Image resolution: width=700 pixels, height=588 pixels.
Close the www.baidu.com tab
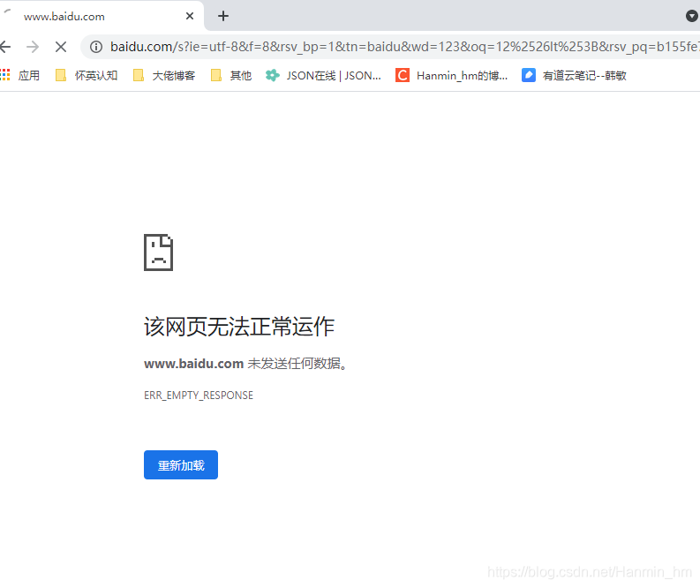click(190, 16)
